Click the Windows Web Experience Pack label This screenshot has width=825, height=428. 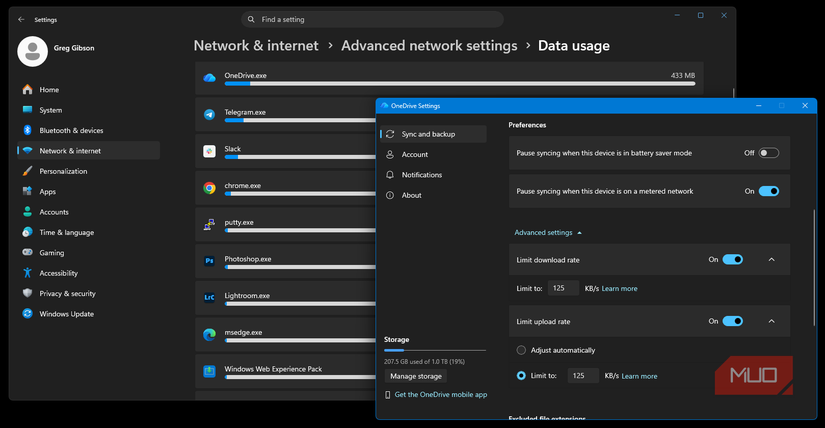tap(273, 369)
